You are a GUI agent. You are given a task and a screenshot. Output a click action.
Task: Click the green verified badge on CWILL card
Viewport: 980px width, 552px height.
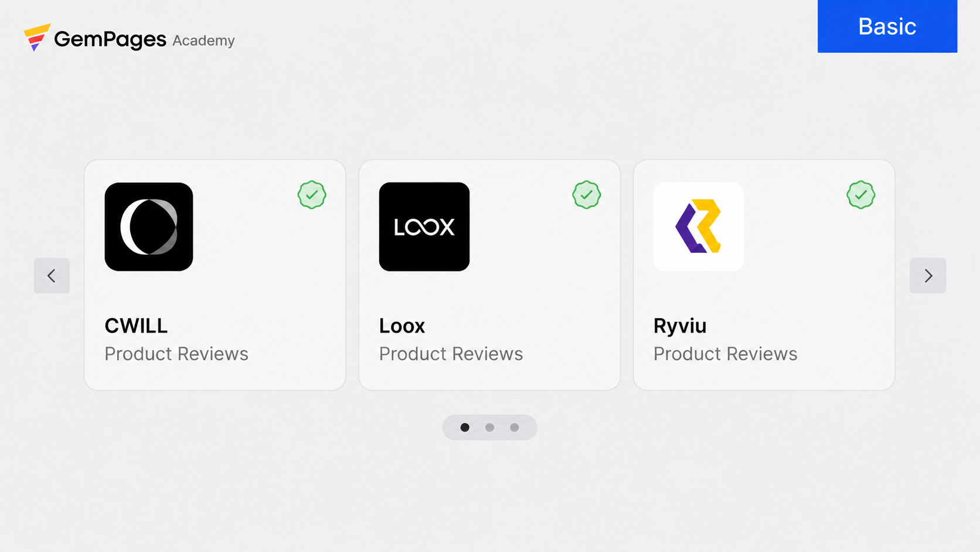[312, 195]
